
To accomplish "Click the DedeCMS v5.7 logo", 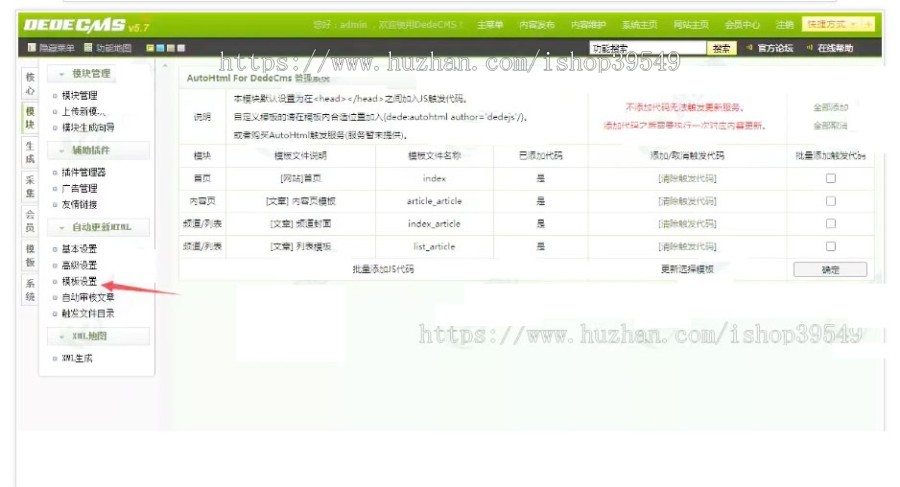I will pos(86,25).
